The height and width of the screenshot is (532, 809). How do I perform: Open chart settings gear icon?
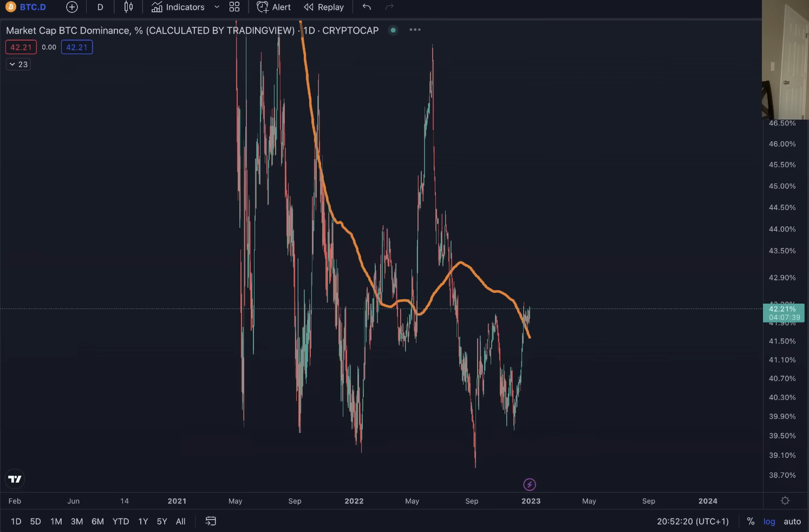click(x=785, y=501)
